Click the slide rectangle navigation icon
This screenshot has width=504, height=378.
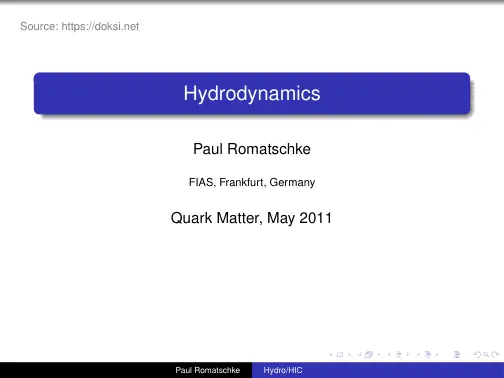tap(340, 354)
